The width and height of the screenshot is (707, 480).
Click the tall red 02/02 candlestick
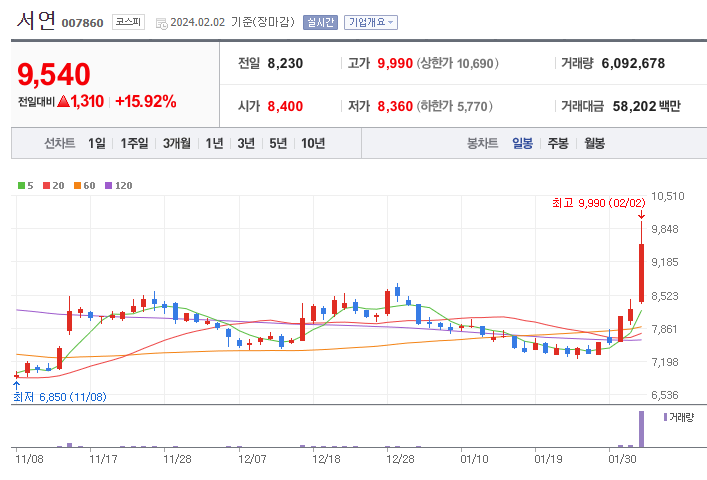click(x=641, y=273)
